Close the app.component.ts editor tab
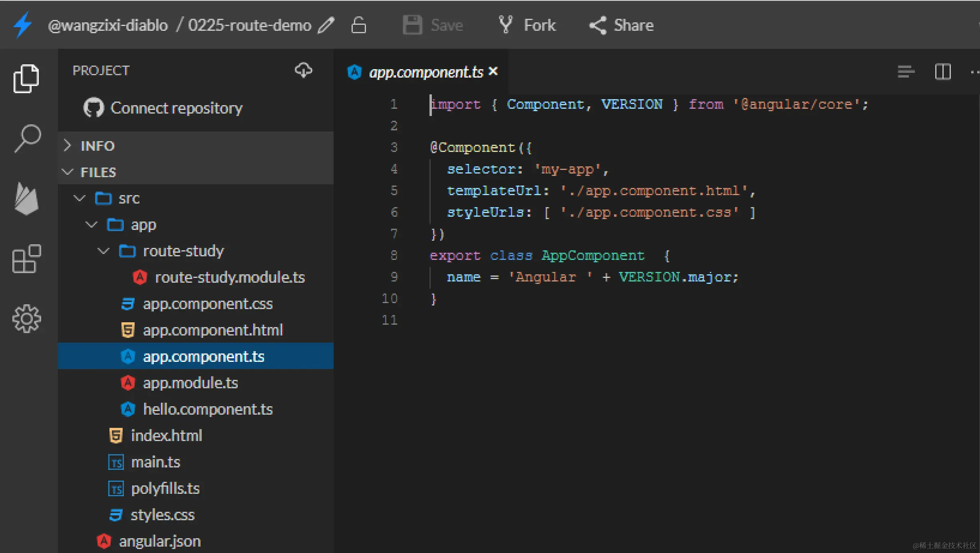 [x=493, y=71]
